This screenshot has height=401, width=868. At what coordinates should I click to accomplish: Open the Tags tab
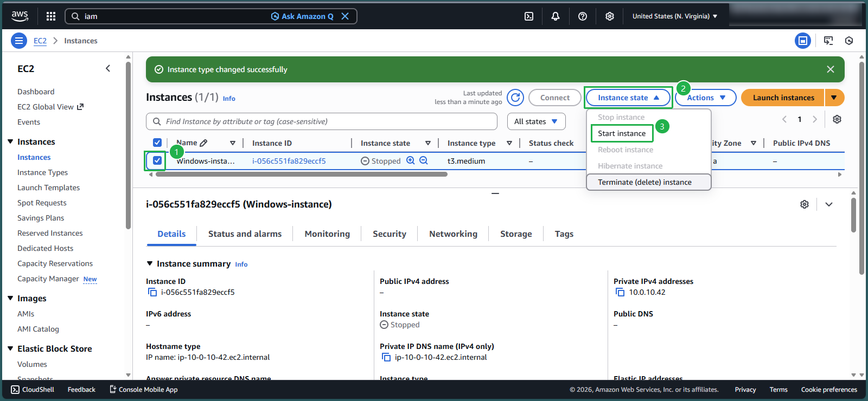pos(564,234)
